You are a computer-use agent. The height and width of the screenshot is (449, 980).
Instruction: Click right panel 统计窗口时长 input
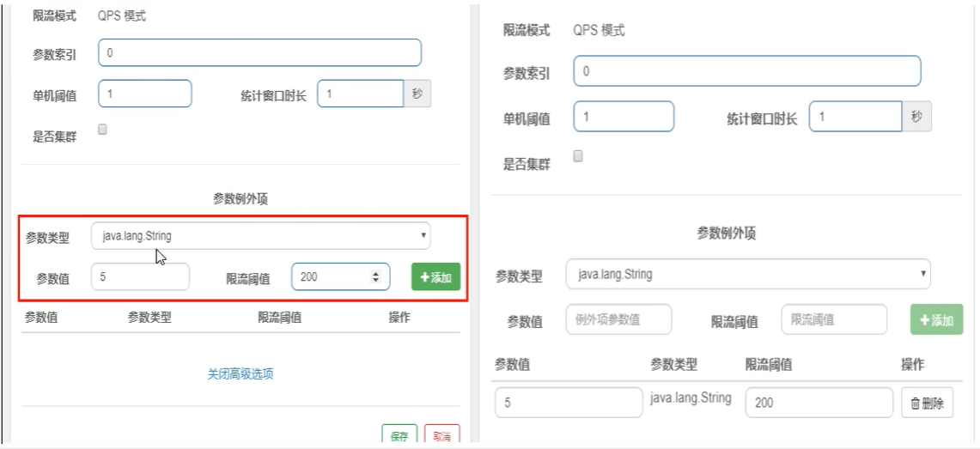click(x=855, y=116)
